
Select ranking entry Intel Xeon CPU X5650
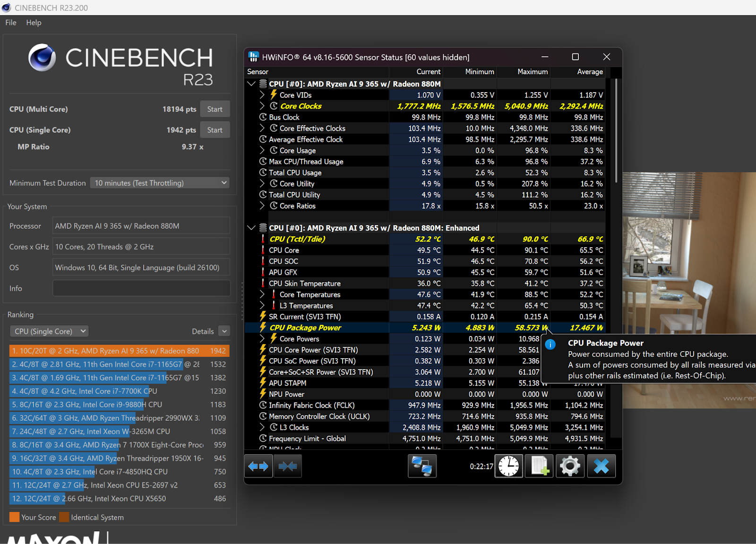pos(119,499)
